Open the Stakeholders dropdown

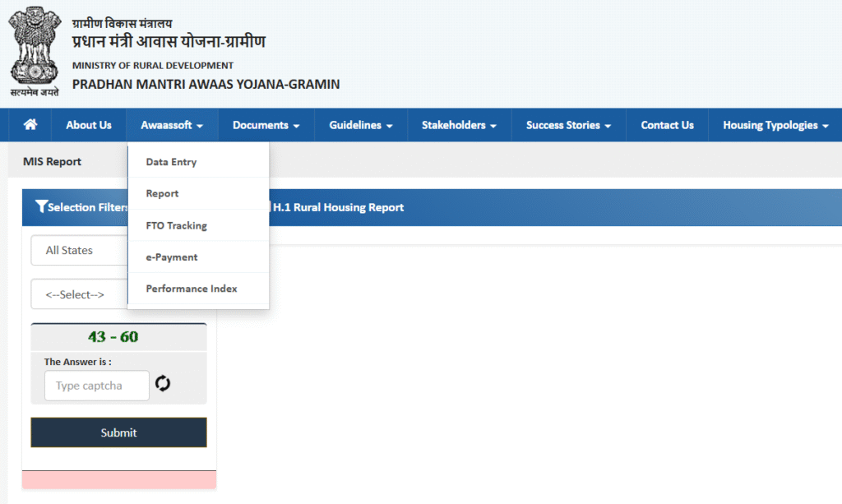[x=459, y=125]
